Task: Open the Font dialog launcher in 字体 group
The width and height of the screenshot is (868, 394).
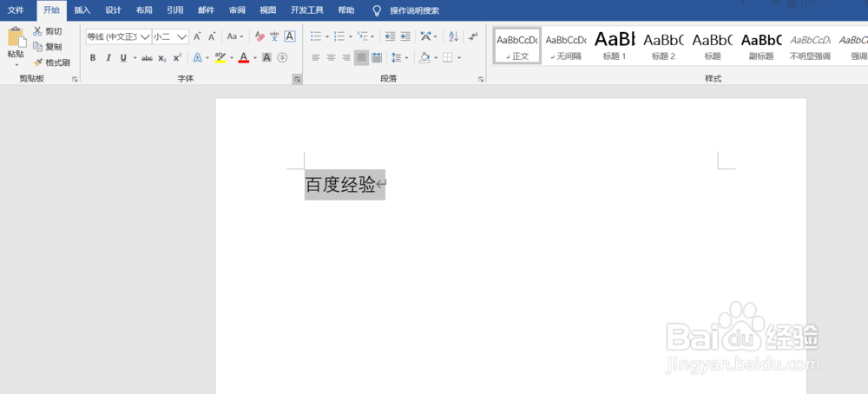Action: tap(297, 80)
